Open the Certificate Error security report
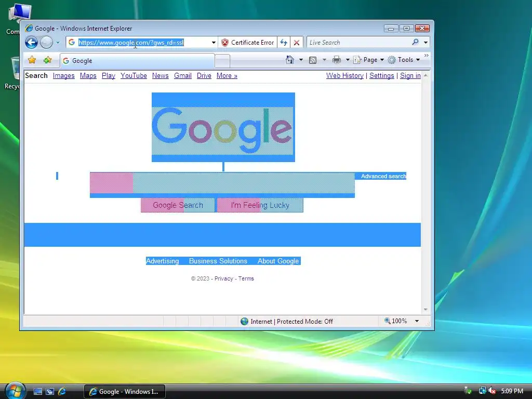532x399 pixels. pyautogui.click(x=247, y=43)
